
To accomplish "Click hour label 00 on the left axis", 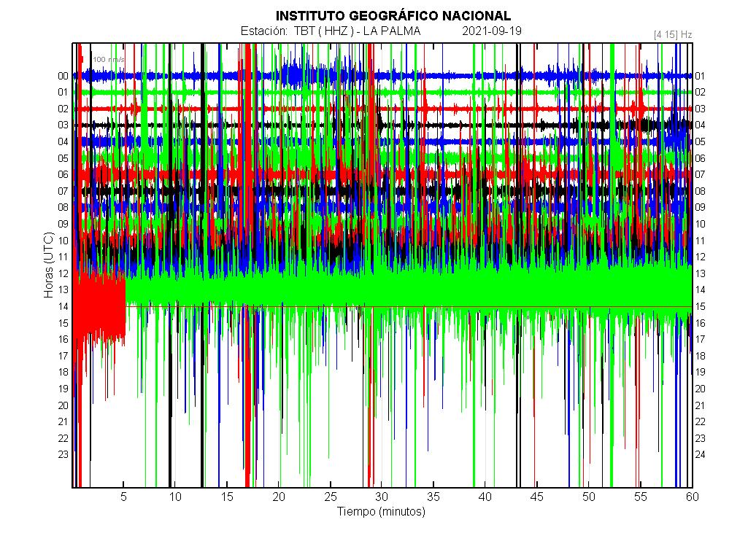I will coord(63,76).
